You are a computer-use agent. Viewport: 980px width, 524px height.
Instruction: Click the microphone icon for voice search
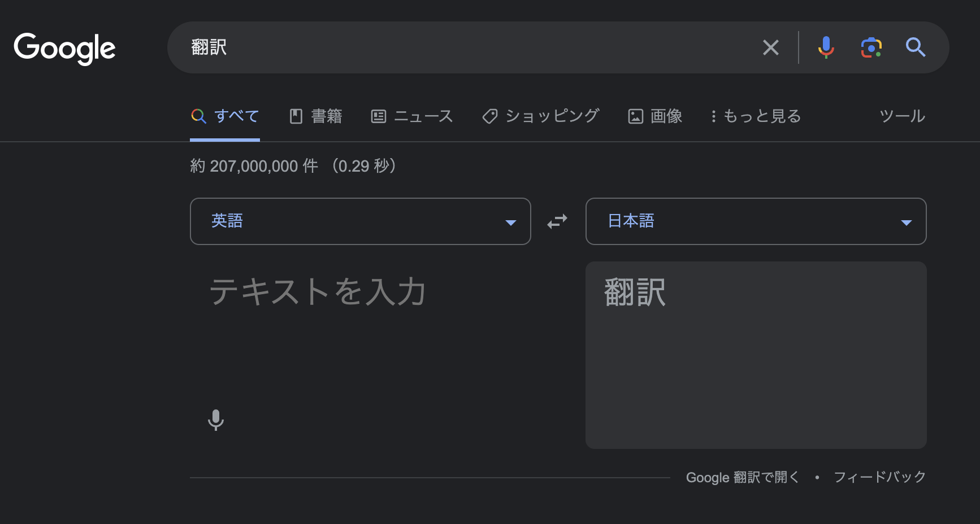click(826, 47)
